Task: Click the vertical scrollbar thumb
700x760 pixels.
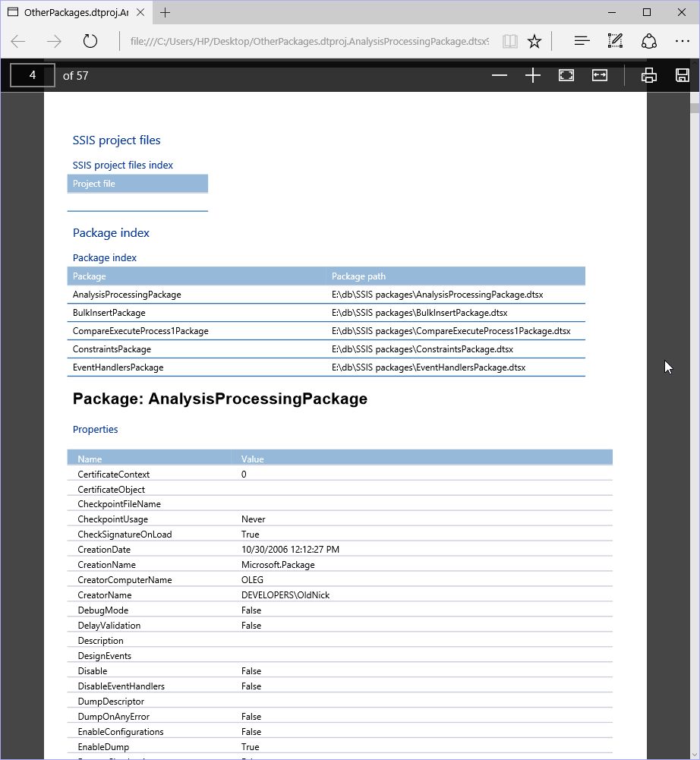Action: [695, 107]
